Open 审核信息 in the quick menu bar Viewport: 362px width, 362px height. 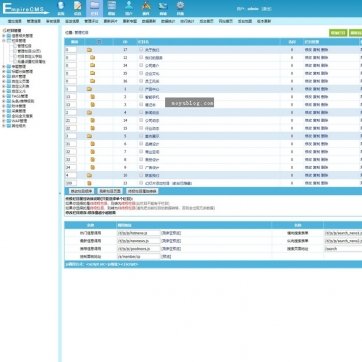(x=53, y=21)
